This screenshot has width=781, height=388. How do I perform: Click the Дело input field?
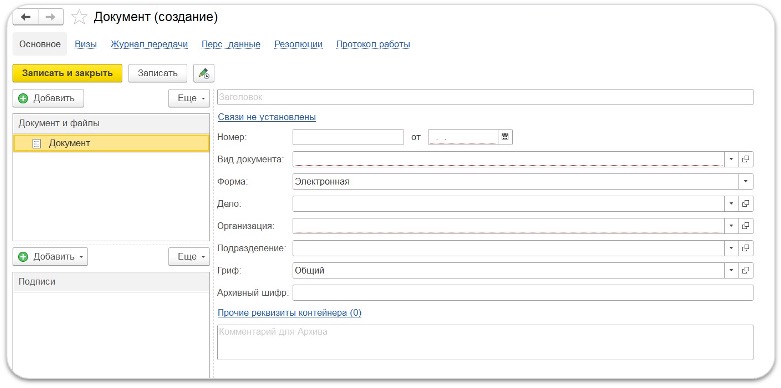click(509, 203)
